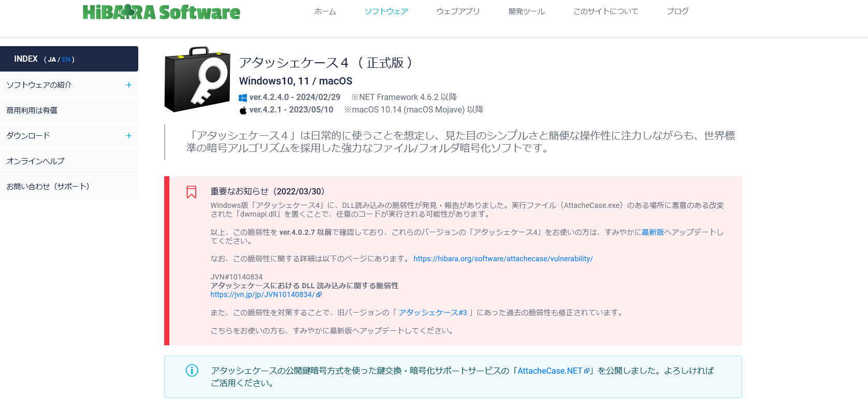Open the ブログ menu item
The width and height of the screenshot is (868, 409).
coord(678,11)
